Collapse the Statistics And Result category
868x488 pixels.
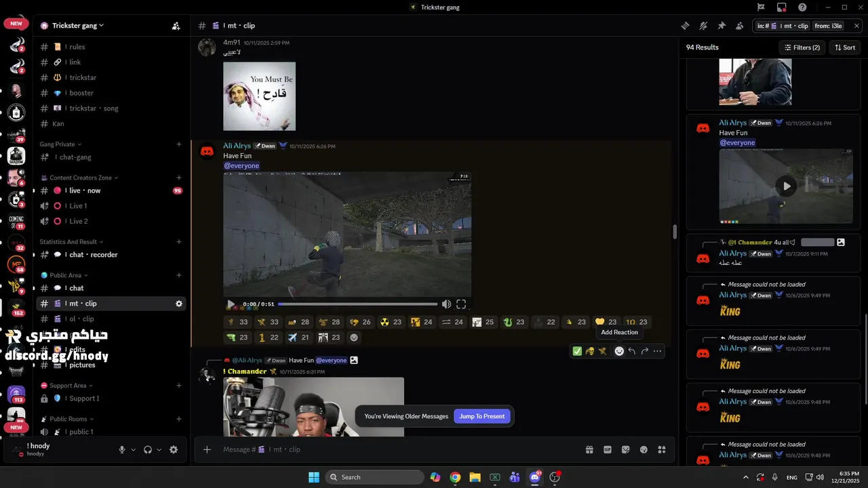pos(71,242)
